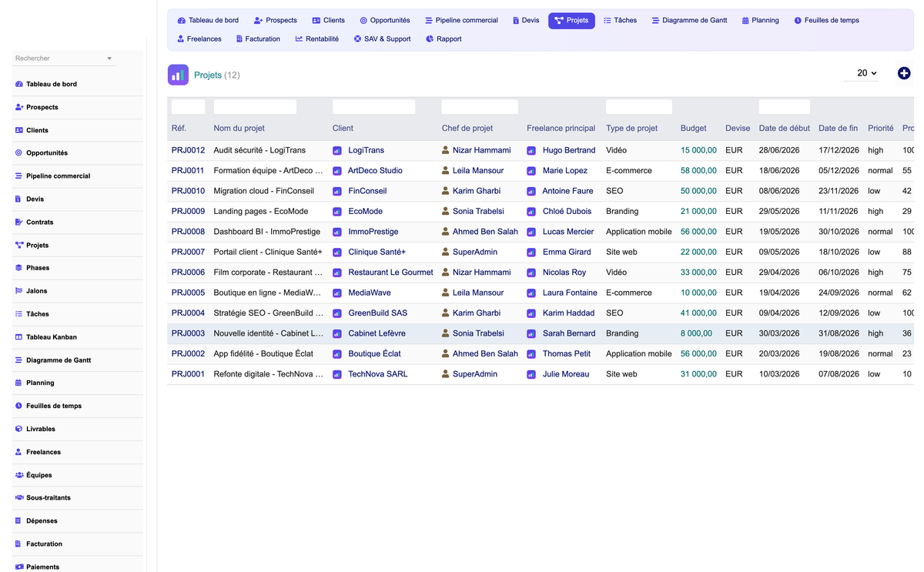Select the Facturation top tab
924x572 pixels.
point(258,39)
